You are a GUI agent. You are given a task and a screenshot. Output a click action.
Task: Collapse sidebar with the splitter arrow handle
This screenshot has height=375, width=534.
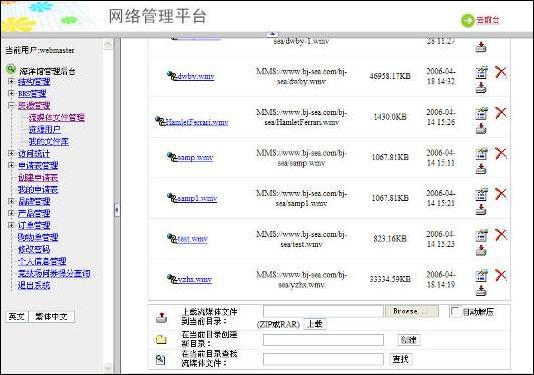click(116, 210)
